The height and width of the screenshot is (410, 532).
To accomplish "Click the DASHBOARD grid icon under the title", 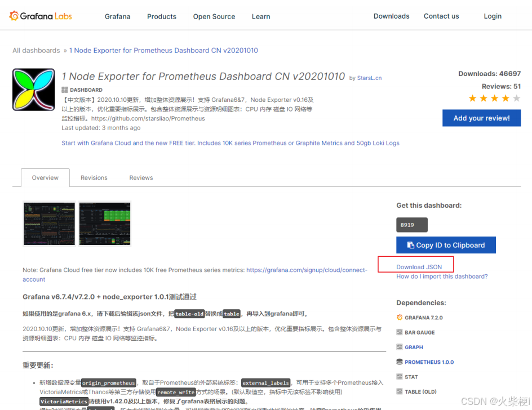I will click(x=65, y=90).
